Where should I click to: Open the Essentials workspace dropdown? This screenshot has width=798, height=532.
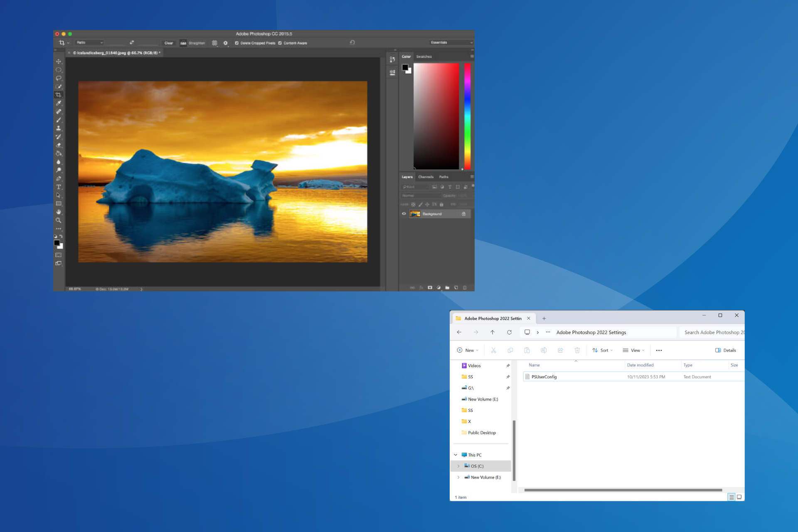452,42
